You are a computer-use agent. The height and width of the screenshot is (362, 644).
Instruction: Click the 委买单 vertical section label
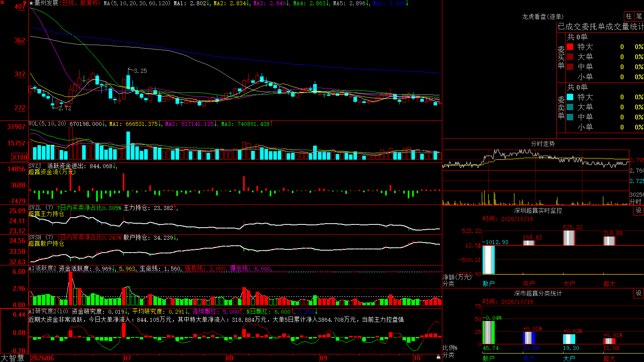click(x=561, y=57)
